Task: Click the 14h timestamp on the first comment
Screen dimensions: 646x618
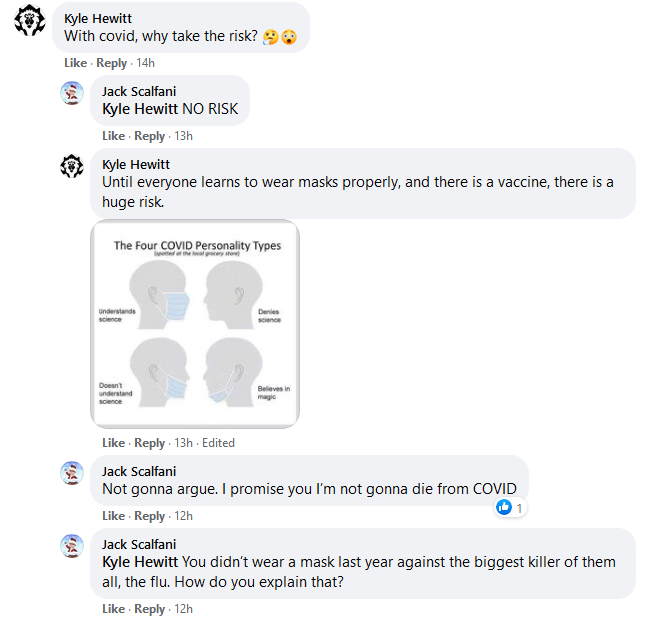Action: (145, 63)
